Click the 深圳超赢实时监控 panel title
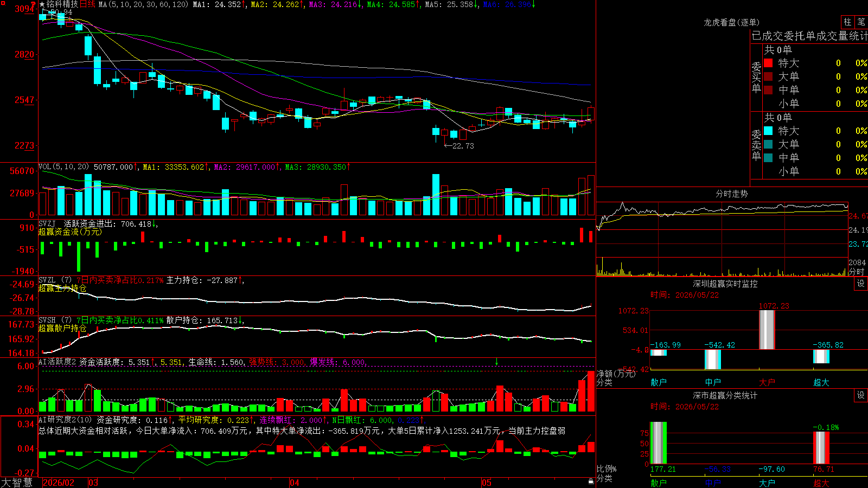 [725, 284]
